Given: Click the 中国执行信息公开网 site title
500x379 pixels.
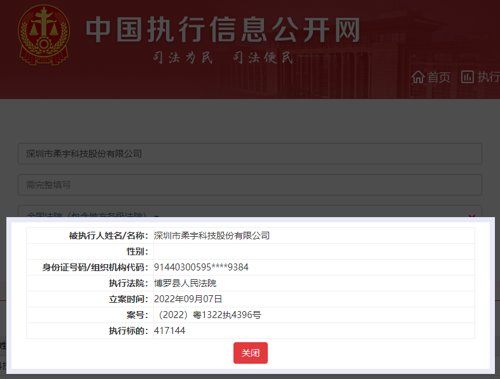Looking at the screenshot, I should (223, 30).
